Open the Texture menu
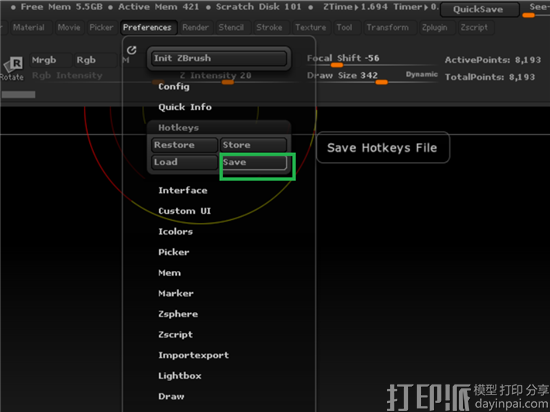The image size is (550, 412). coord(310,27)
